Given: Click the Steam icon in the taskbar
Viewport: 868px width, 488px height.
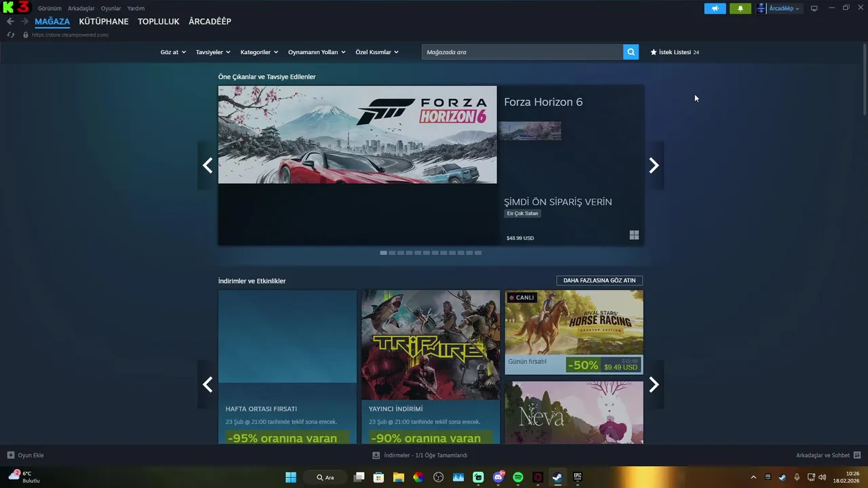Looking at the screenshot, I should tap(557, 477).
